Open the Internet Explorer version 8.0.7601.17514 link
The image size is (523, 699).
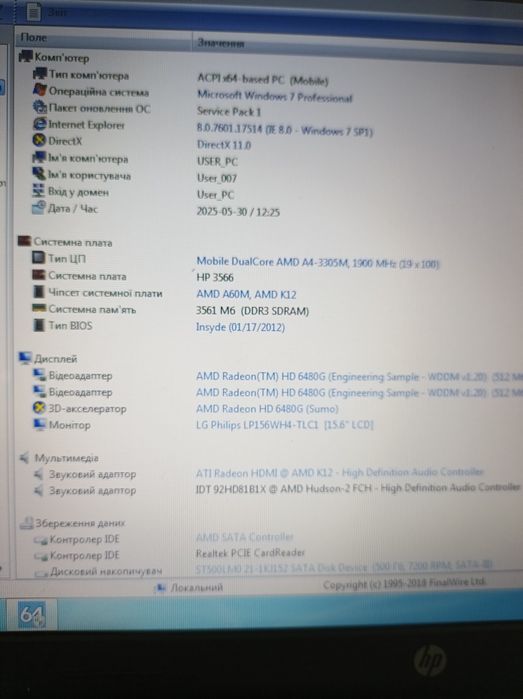[284, 130]
